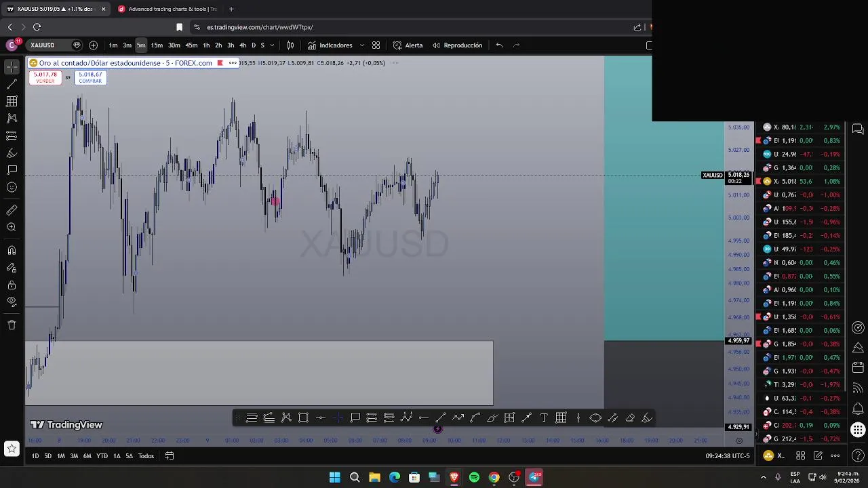Screen dimensions: 868x488
Task: Start Reproducción replay mode
Action: pyautogui.click(x=457, y=45)
